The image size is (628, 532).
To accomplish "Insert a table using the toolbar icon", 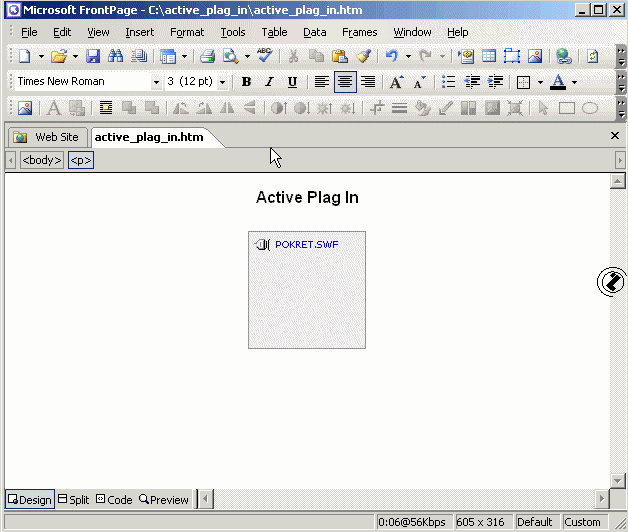I will click(489, 57).
